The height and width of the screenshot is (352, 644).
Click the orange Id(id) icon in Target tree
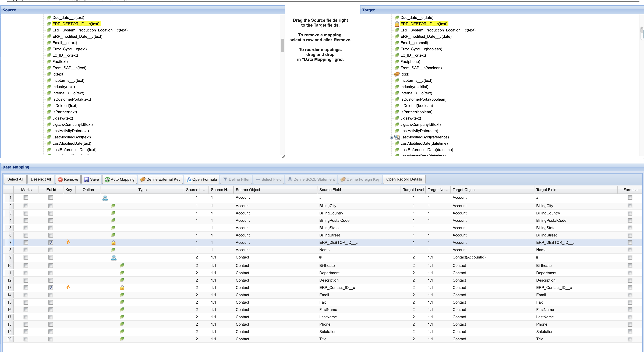397,74
